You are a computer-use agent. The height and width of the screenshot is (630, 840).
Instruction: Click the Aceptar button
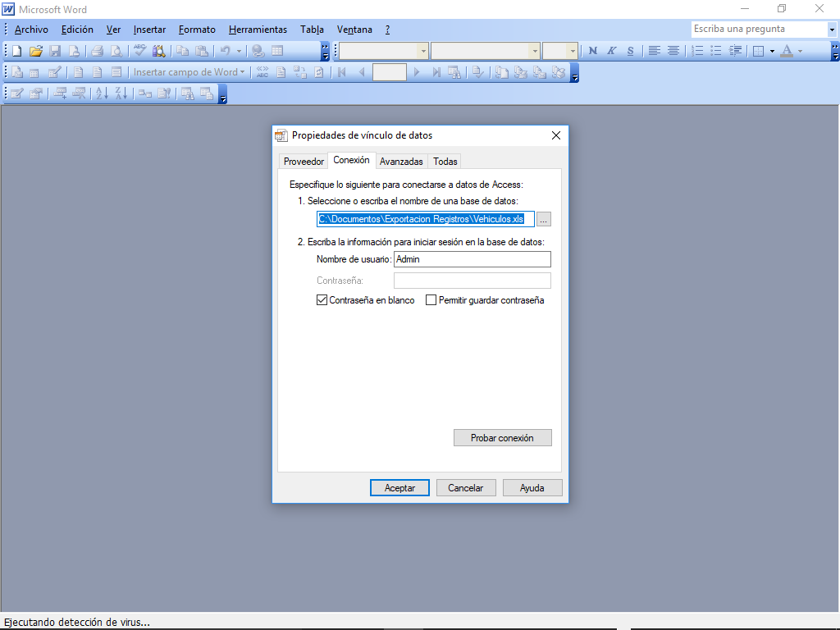coord(399,488)
